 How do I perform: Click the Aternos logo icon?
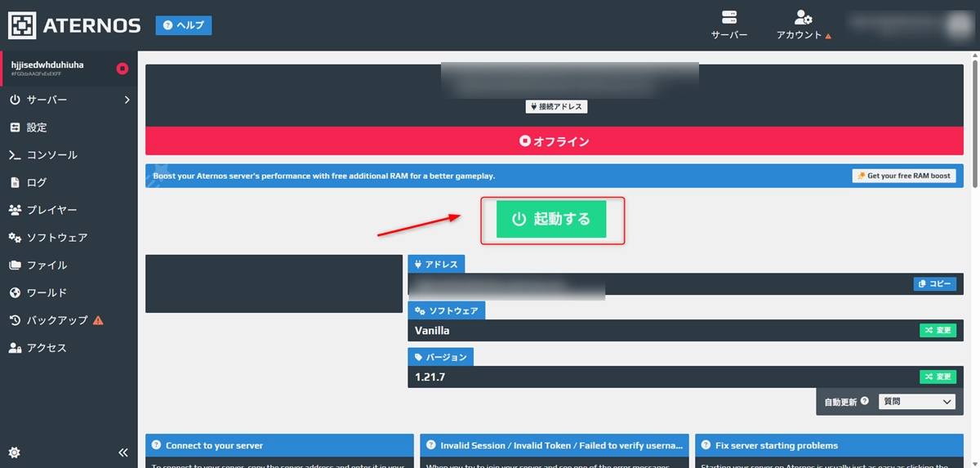pos(22,25)
